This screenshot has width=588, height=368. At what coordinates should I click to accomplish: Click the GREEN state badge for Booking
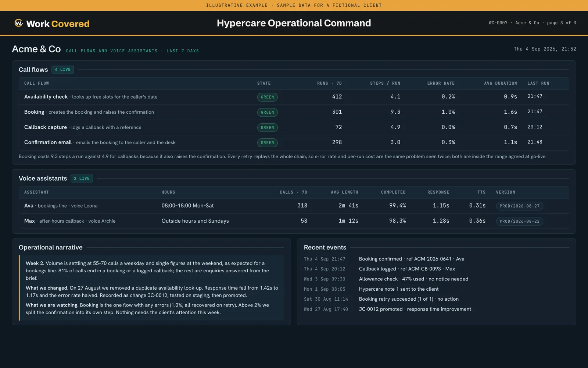(x=268, y=112)
